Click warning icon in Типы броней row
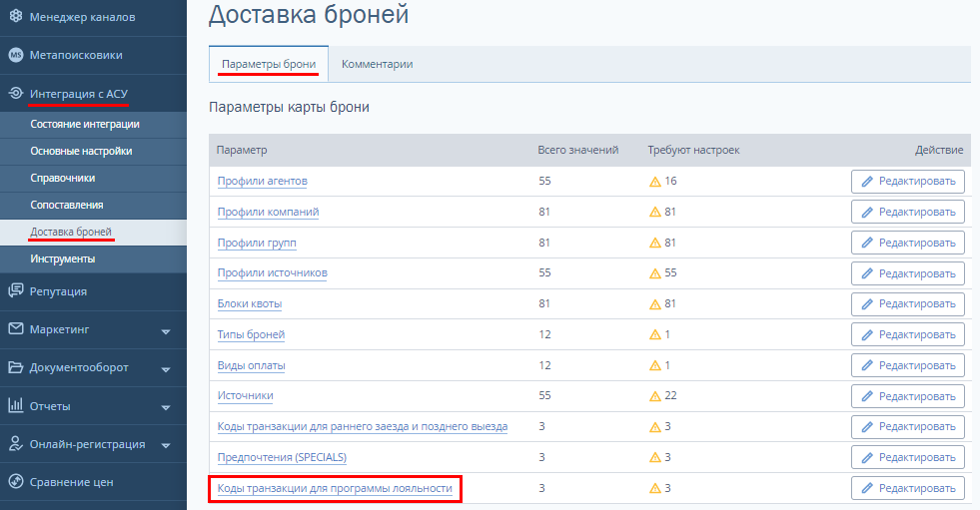Viewport: 980px width, 510px height. [x=655, y=335]
